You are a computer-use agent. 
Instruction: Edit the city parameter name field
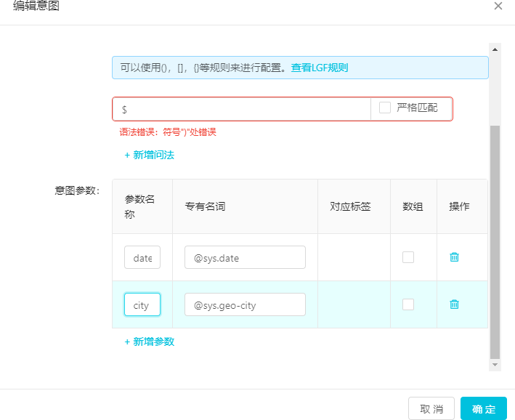(142, 304)
